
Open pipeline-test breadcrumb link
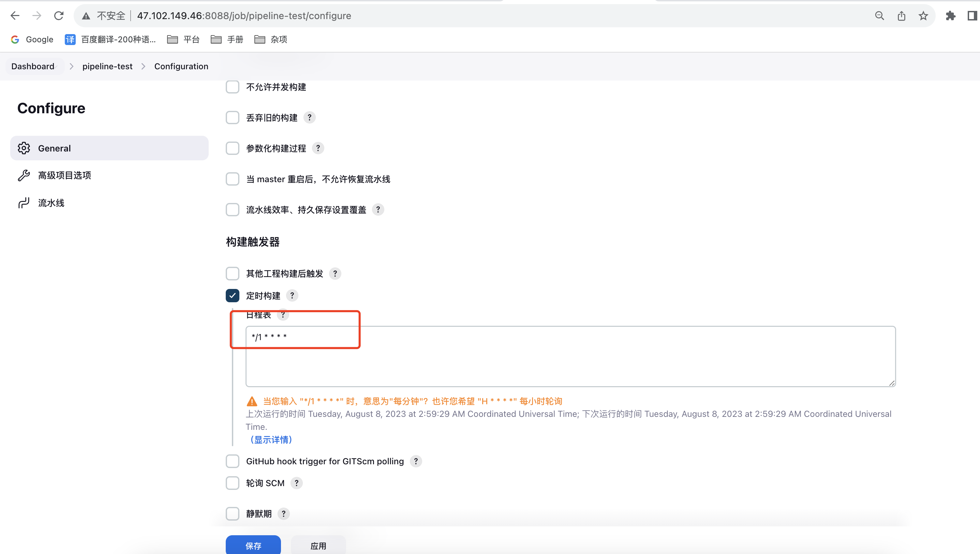click(x=107, y=66)
